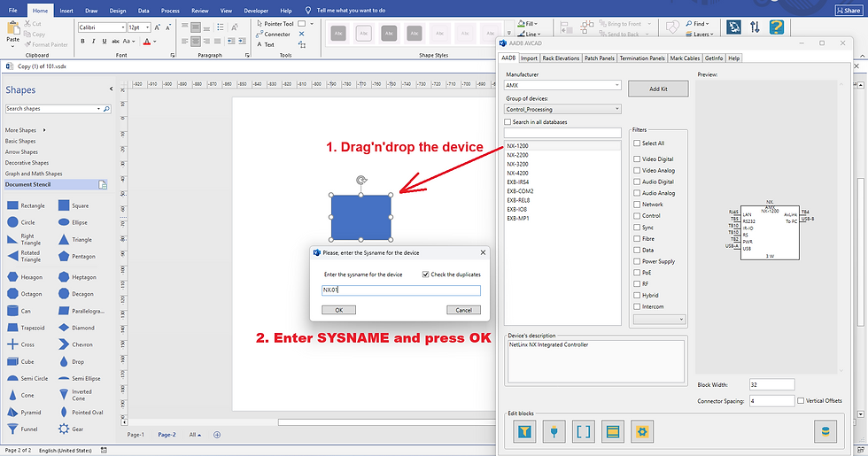Add a new page with plus icon
Screen dimensions: 868x456
[x=217, y=435]
